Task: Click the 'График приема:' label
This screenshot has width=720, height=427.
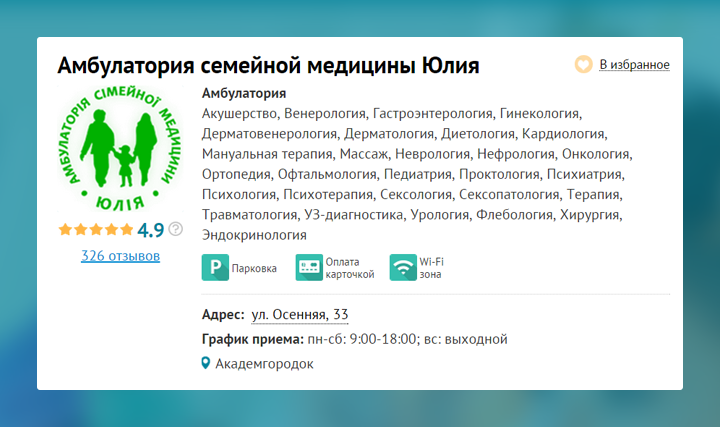Action: 253,340
